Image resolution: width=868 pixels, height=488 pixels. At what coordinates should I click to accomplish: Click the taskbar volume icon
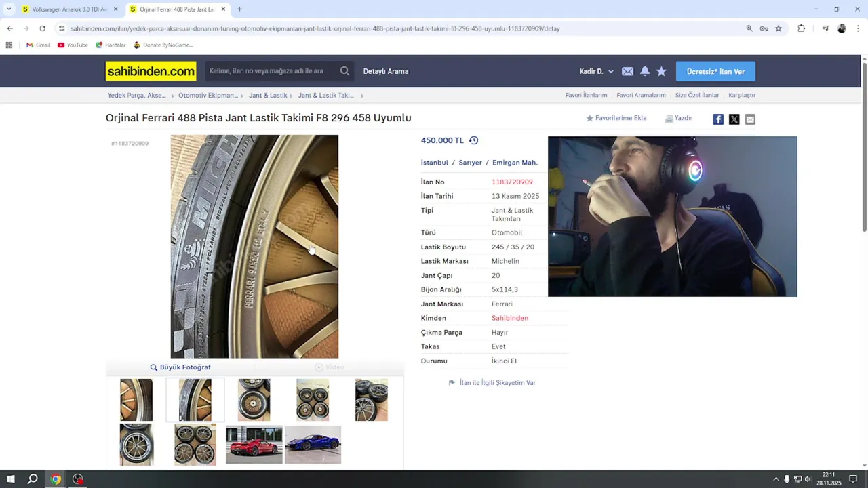coord(808,479)
